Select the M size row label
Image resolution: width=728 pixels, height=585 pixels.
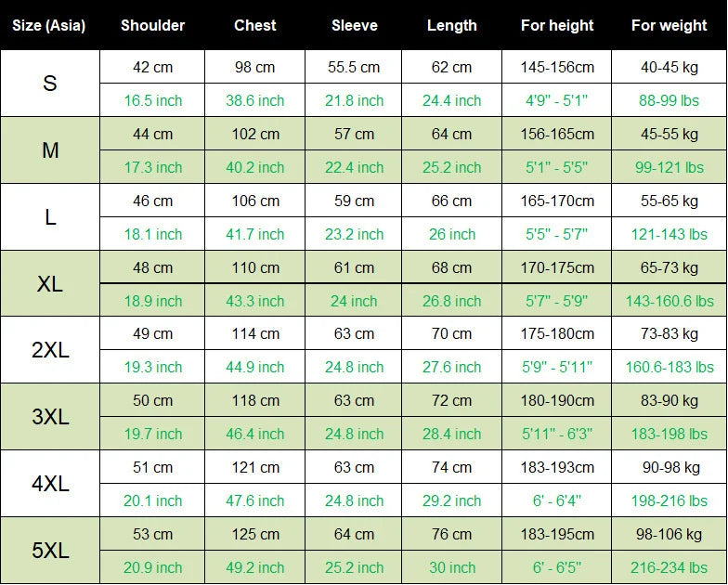pos(50,150)
